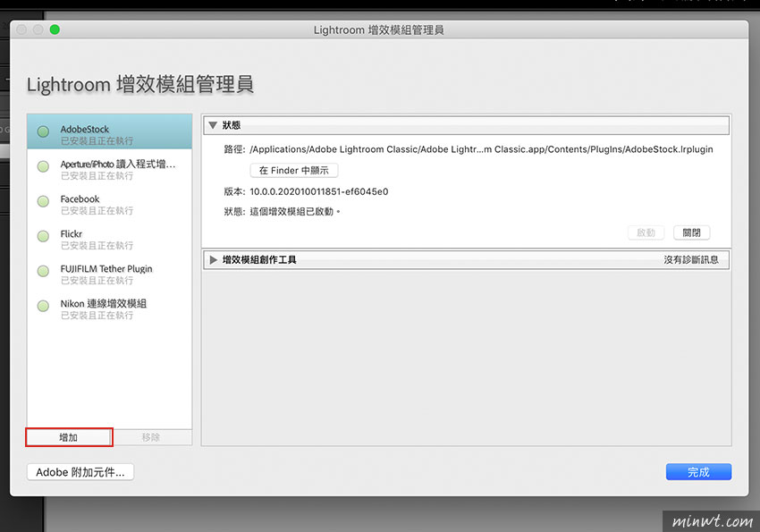
Task: Click the greyed-out 移除 button
Action: pos(151,437)
